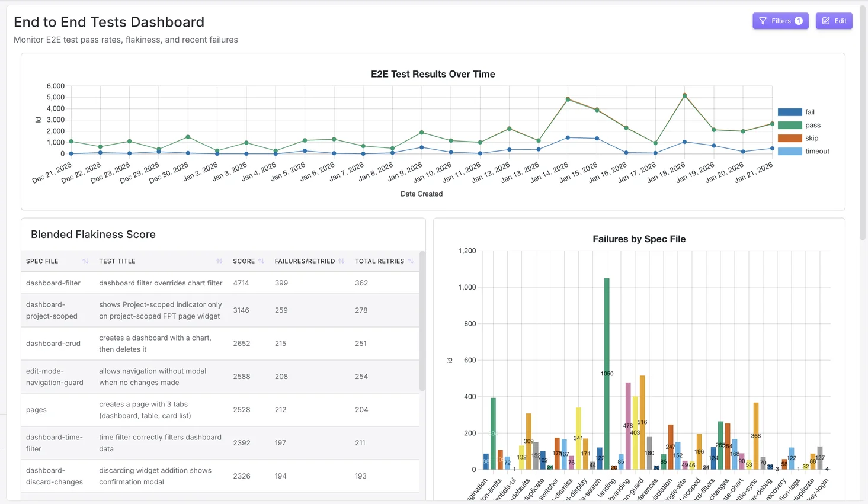This screenshot has width=868, height=504.
Task: Click the tallest landing bar in Failures chart
Action: pyautogui.click(x=606, y=373)
